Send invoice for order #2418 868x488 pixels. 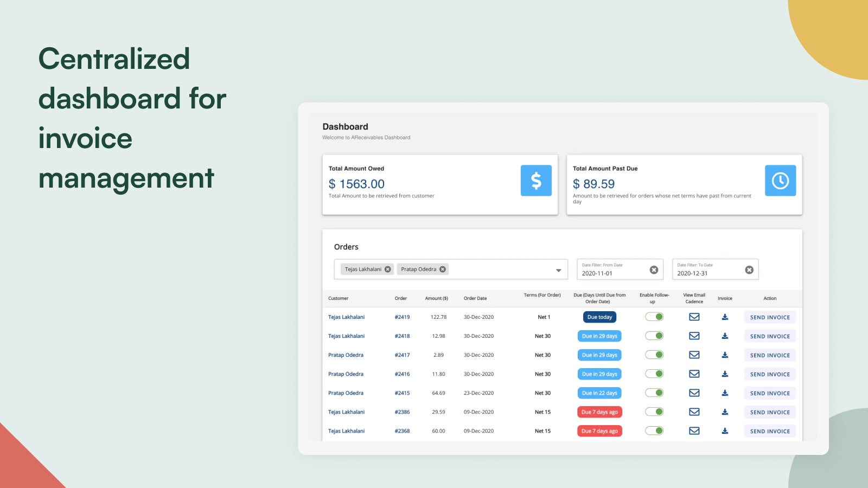[x=770, y=336]
